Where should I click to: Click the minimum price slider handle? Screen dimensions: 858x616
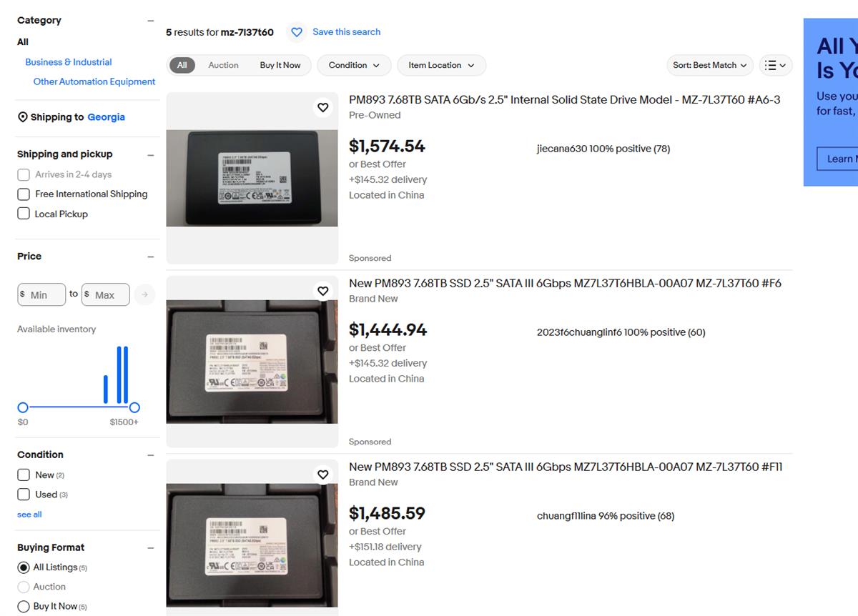(x=23, y=407)
